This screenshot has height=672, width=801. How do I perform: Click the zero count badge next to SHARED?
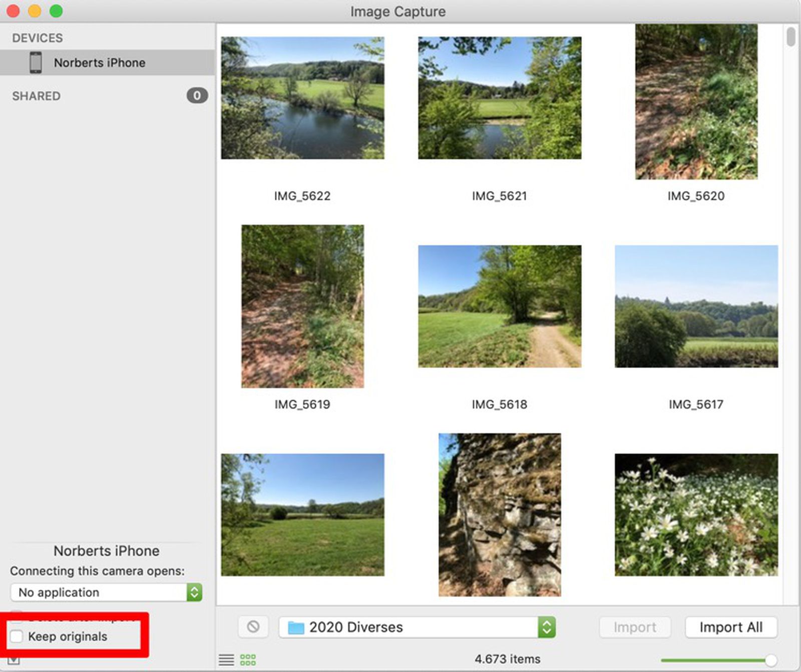(197, 96)
